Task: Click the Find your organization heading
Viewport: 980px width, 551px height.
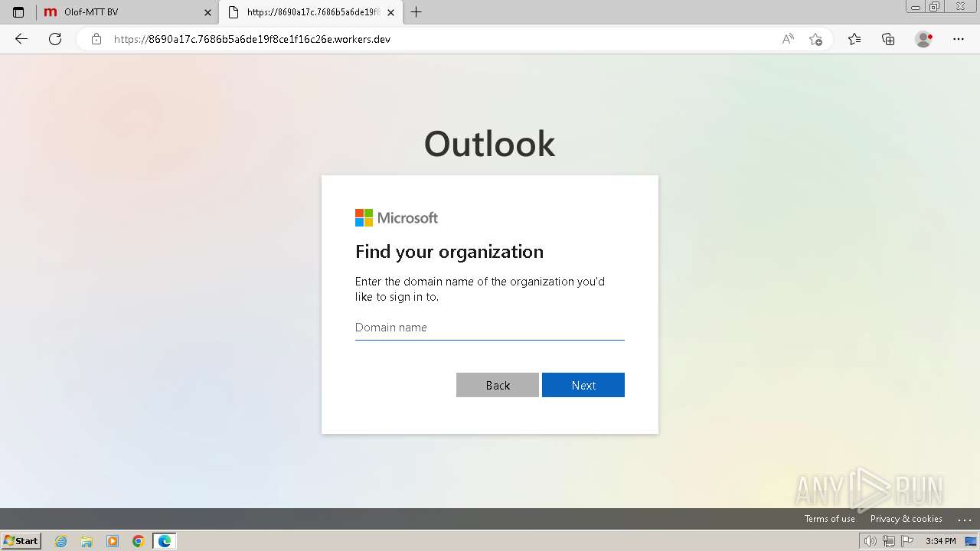Action: tap(449, 252)
